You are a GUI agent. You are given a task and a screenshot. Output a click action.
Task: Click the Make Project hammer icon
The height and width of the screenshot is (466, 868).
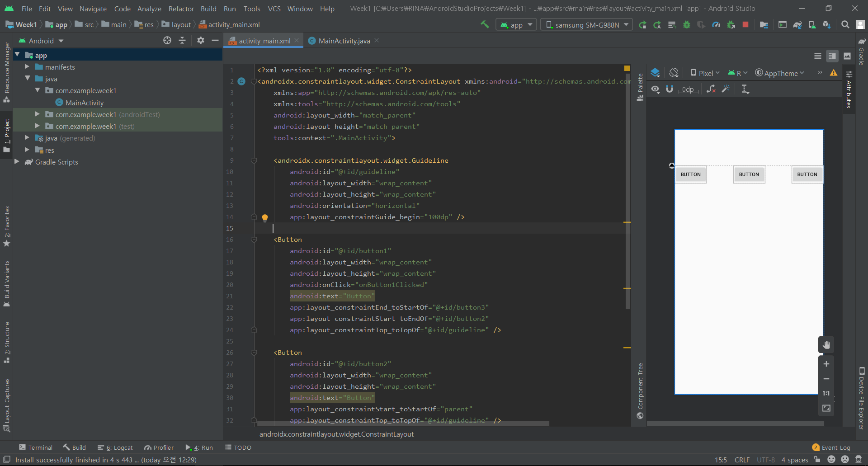coord(485,24)
